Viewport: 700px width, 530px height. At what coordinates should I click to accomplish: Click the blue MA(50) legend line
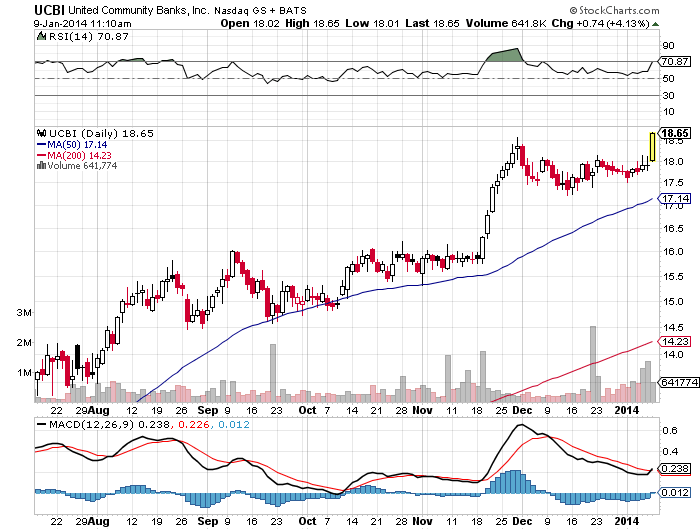[42, 144]
